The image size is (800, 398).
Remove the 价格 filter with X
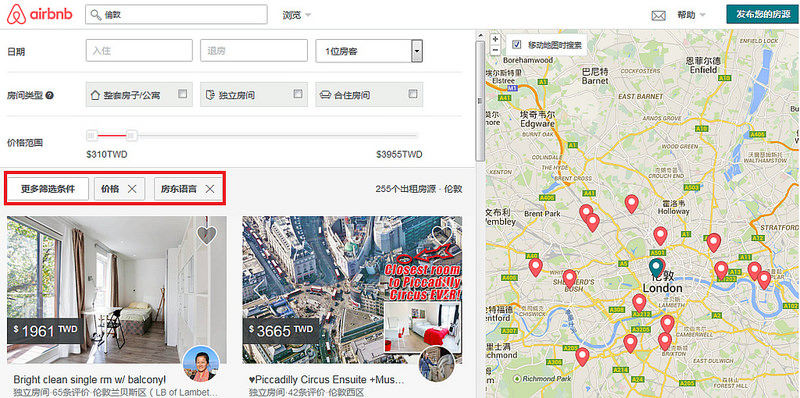(x=132, y=189)
